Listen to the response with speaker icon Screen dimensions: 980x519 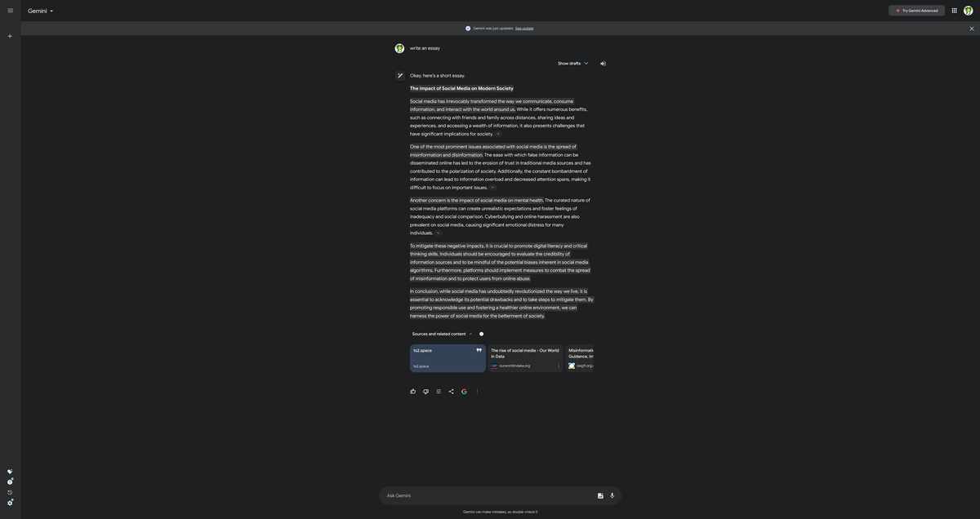604,64
